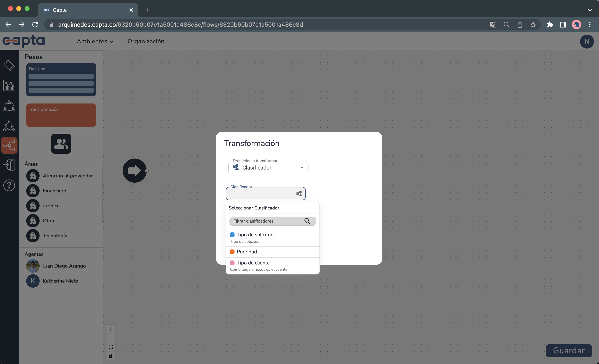Click the zoom in plus button
Viewport: 599px width, 364px height.
pyautogui.click(x=111, y=329)
